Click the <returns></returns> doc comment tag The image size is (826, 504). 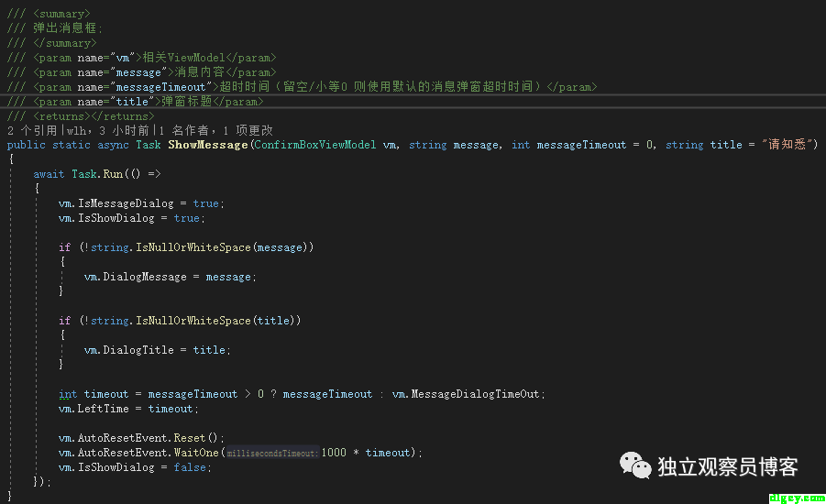[94, 116]
